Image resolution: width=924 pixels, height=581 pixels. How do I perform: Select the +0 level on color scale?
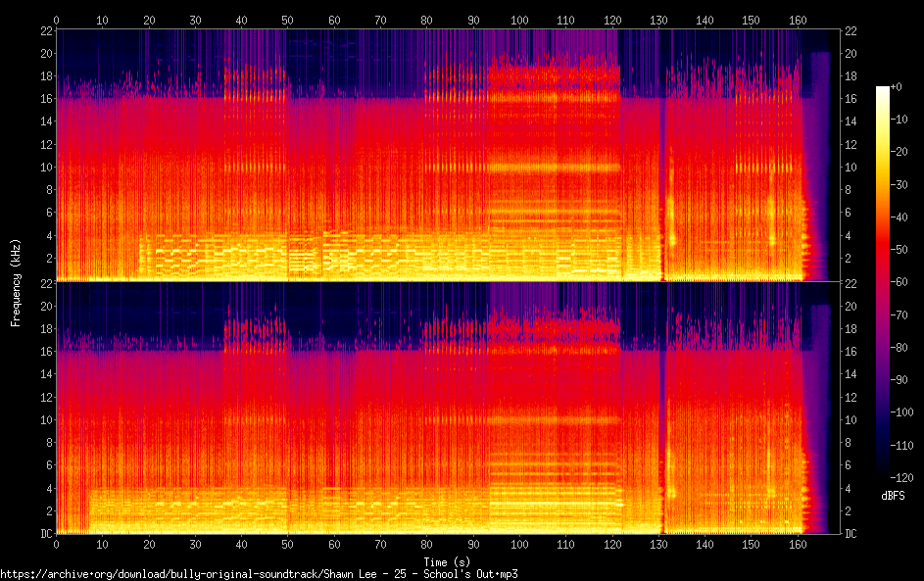click(x=897, y=86)
